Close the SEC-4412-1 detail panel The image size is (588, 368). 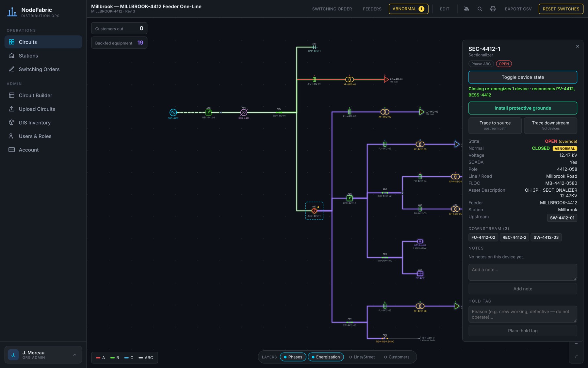coord(577,46)
